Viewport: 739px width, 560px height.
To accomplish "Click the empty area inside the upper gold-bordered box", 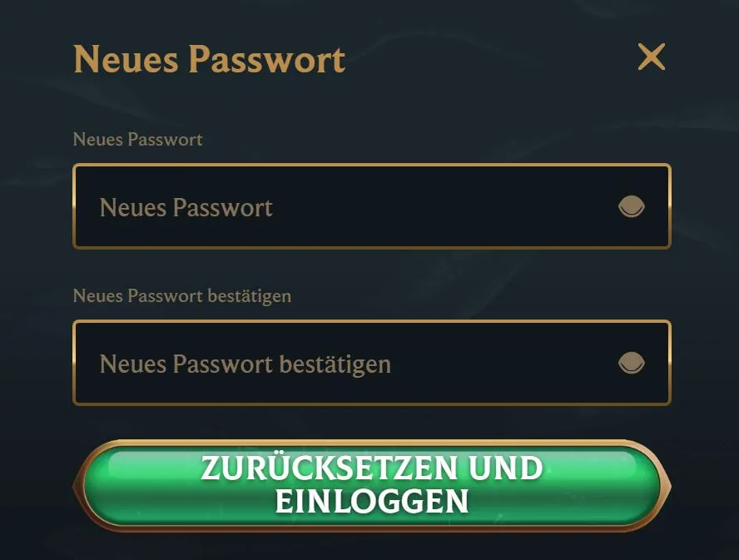I will (443, 206).
